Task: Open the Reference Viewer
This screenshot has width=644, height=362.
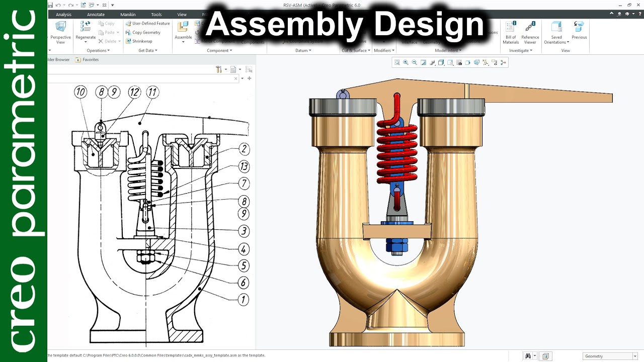Action: tap(530, 32)
